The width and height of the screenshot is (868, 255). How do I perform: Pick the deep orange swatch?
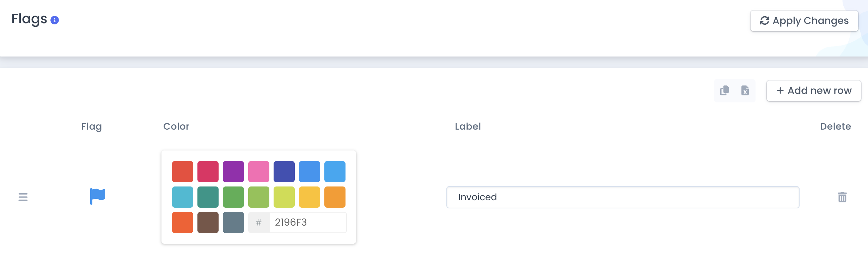pyautogui.click(x=183, y=223)
